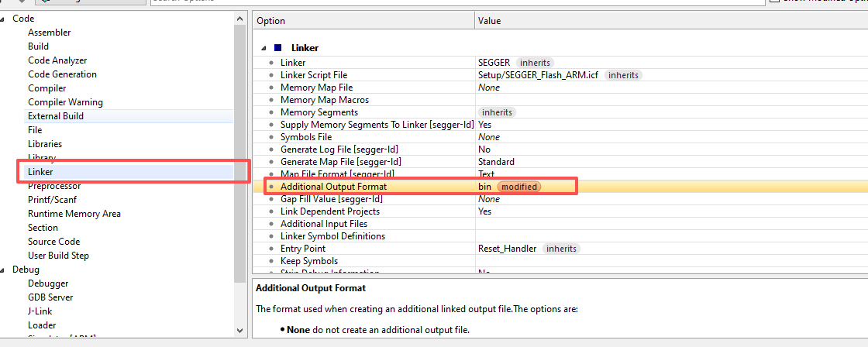Click the blue Linker group icon
868x347 pixels.
[x=278, y=48]
